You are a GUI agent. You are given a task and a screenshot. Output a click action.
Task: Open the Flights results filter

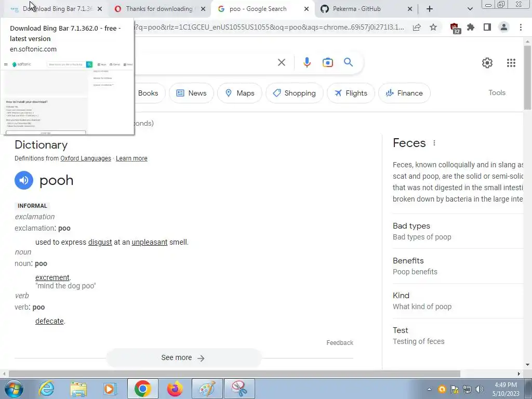point(351,93)
